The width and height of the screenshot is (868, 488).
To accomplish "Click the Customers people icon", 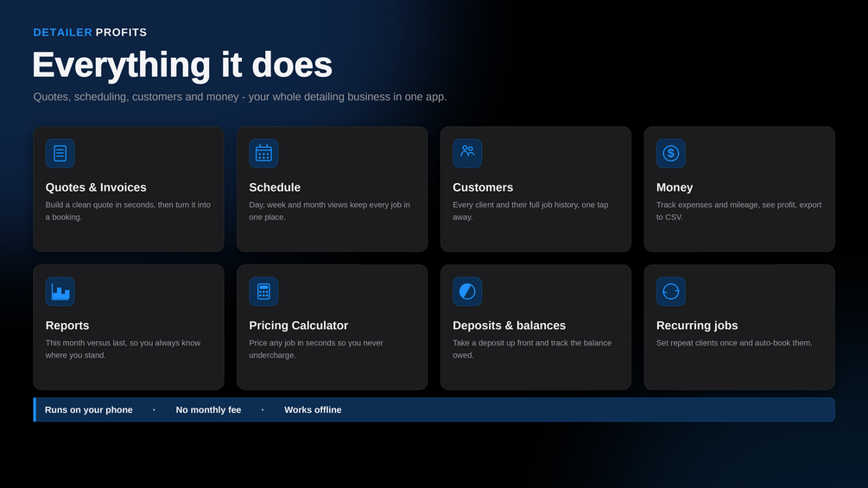I will [467, 153].
